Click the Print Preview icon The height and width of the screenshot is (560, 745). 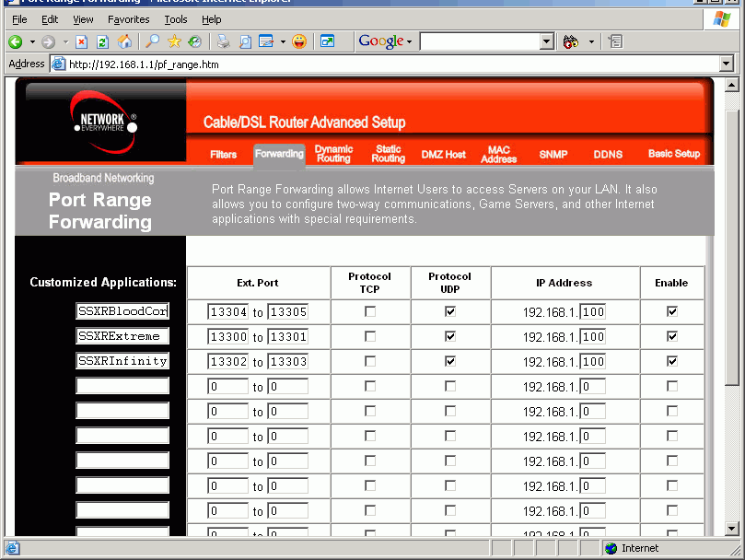point(245,41)
